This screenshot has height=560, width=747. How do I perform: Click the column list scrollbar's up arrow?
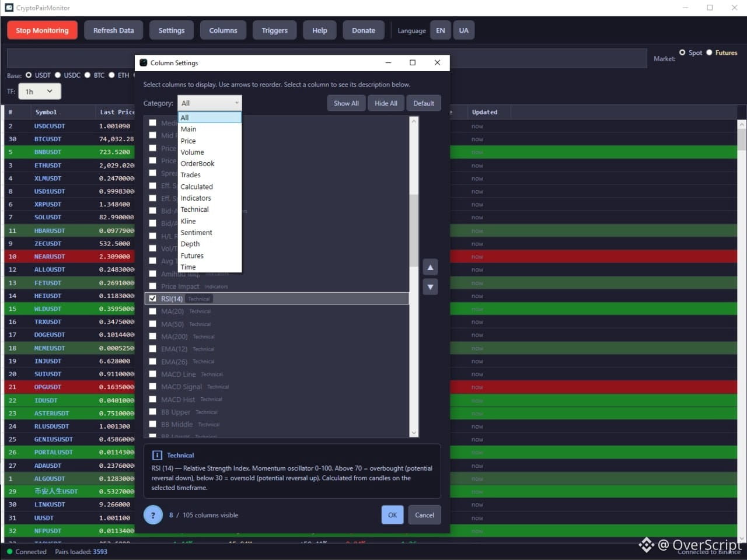coord(414,121)
